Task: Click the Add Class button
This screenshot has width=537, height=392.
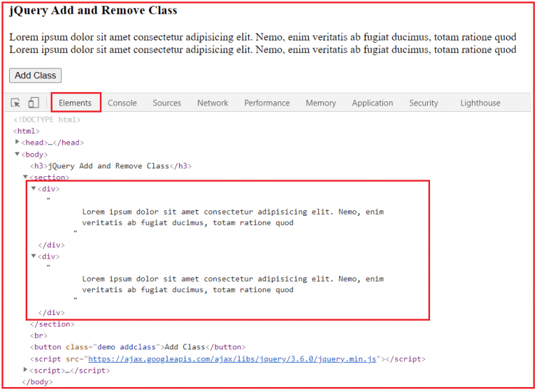Action: [35, 75]
